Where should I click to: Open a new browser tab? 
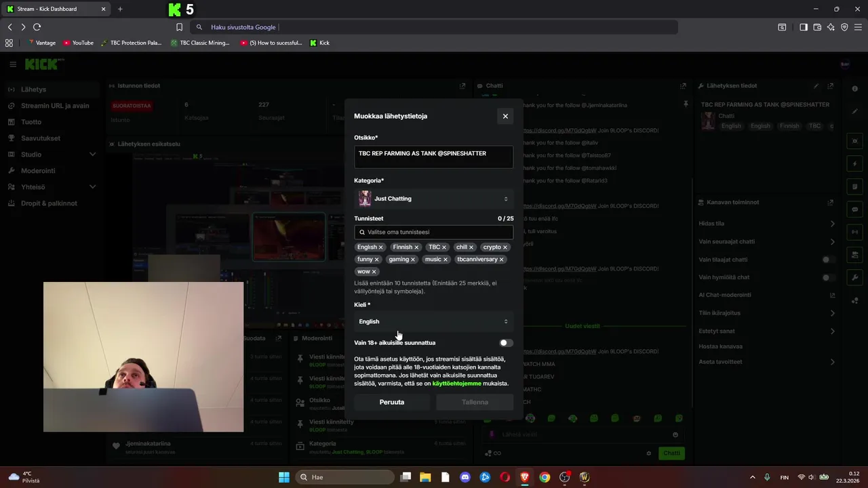120,9
